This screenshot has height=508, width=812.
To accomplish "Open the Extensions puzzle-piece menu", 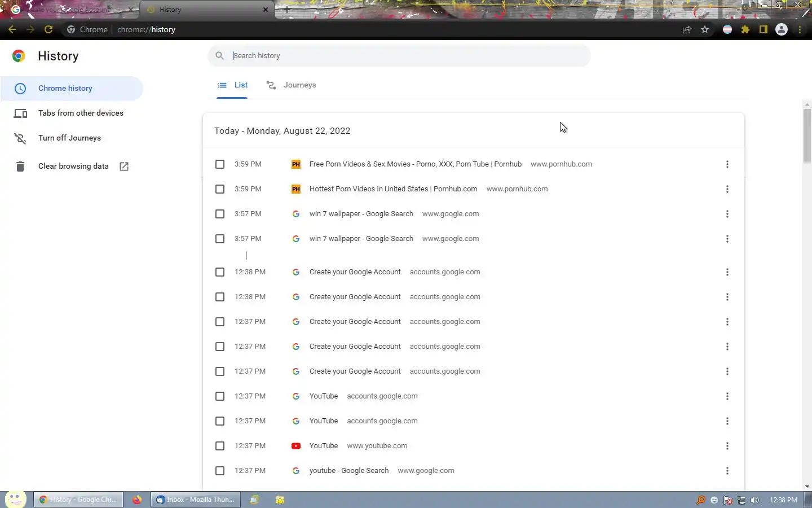I will (745, 30).
